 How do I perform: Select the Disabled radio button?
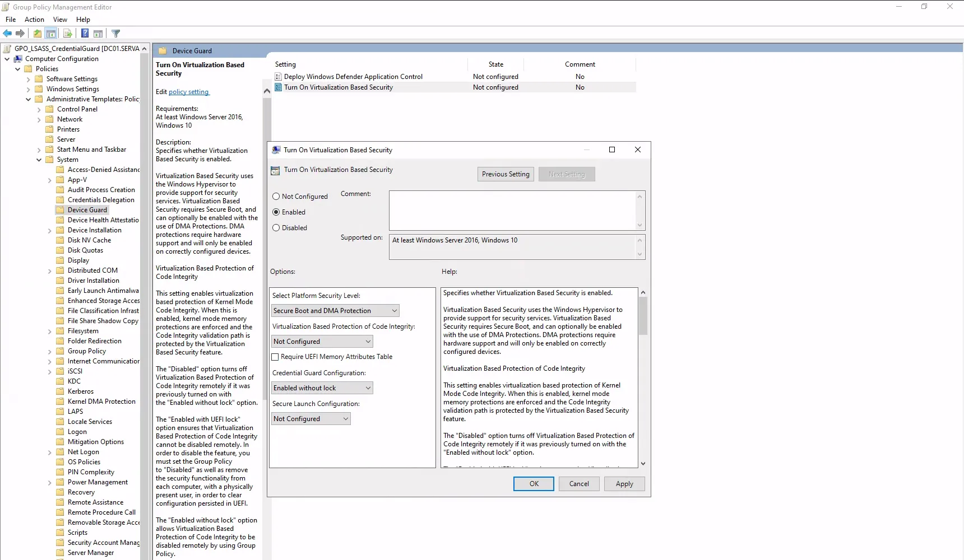coord(276,228)
